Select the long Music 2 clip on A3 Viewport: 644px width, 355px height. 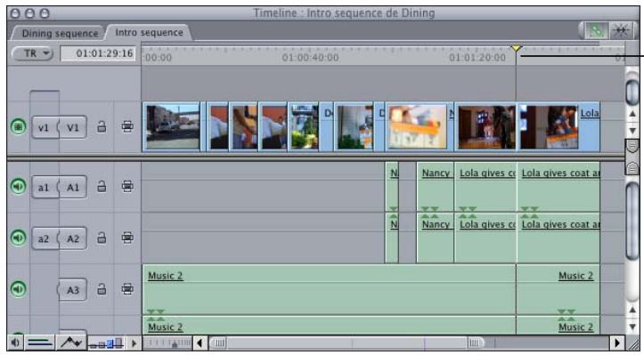[x=329, y=289]
